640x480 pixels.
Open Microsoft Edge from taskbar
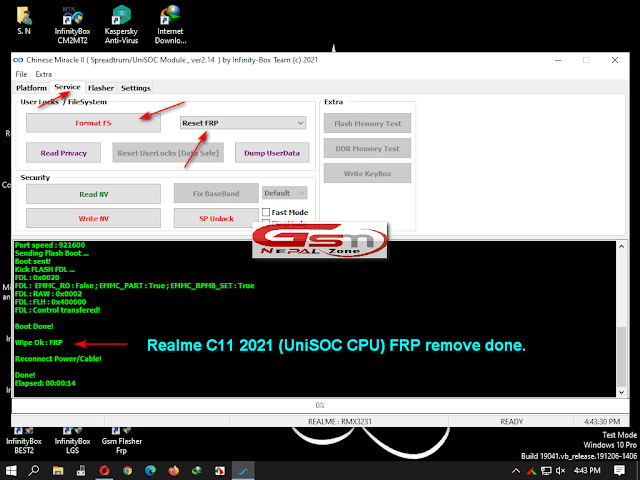[x=151, y=471]
